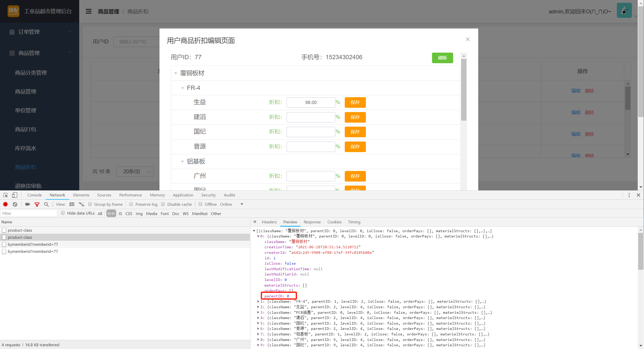Image resolution: width=644 pixels, height=349 pixels.
Task: Select the inspect element cursor tool
Action: point(5,195)
